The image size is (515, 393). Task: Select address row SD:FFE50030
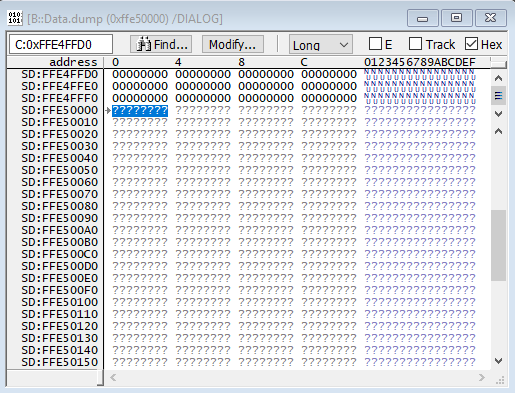point(60,146)
